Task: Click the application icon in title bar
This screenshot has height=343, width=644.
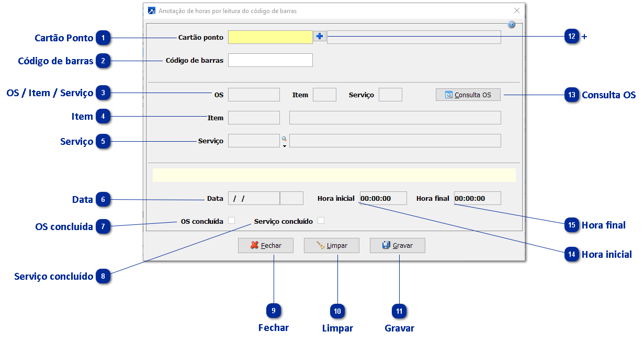Action: click(x=152, y=10)
